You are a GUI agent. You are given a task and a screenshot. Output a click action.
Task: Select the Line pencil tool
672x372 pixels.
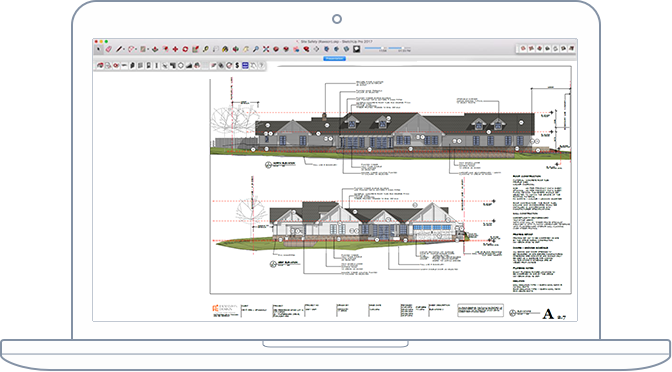tap(119, 49)
